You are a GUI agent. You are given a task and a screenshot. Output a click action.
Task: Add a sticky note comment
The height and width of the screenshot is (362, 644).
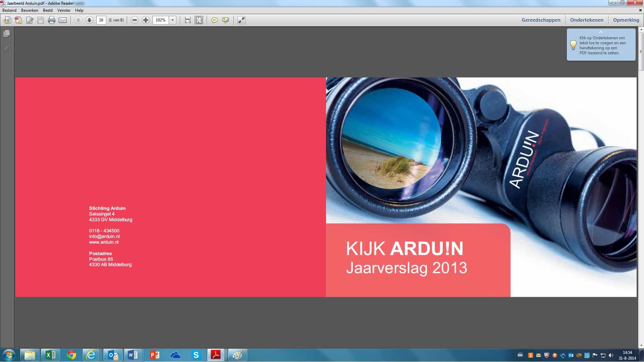pyautogui.click(x=214, y=20)
